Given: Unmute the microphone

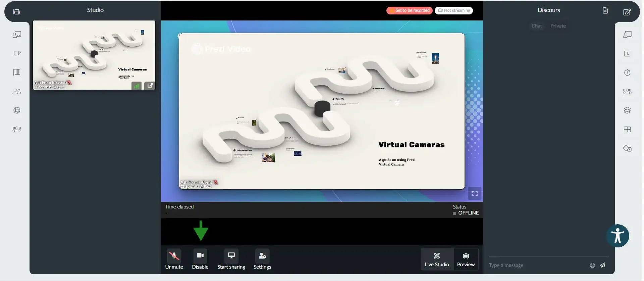Looking at the screenshot, I should 174,259.
